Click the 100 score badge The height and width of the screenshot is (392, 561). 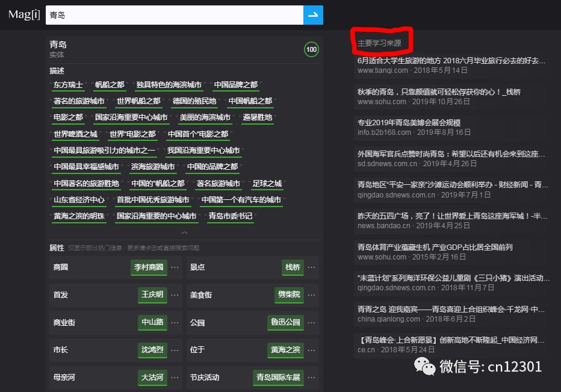(x=311, y=49)
